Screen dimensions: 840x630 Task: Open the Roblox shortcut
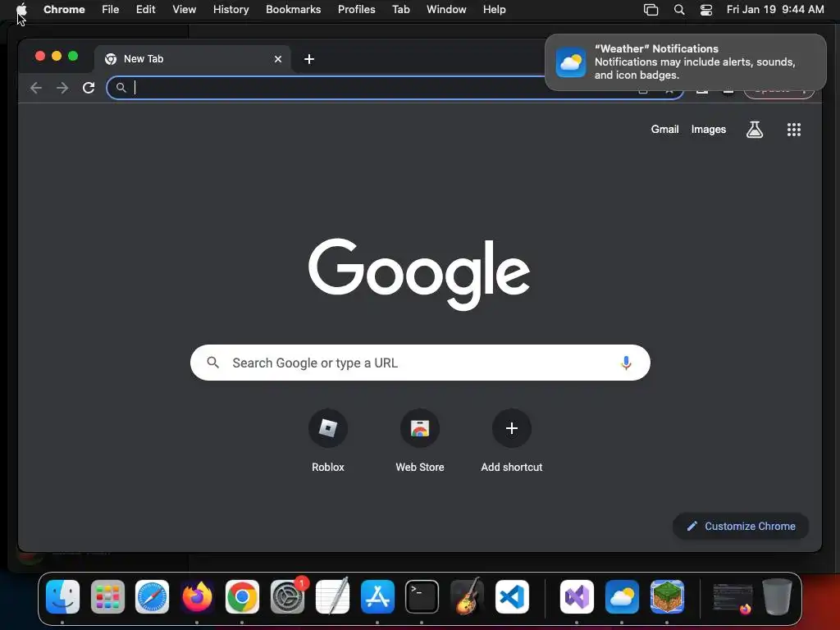tap(328, 441)
